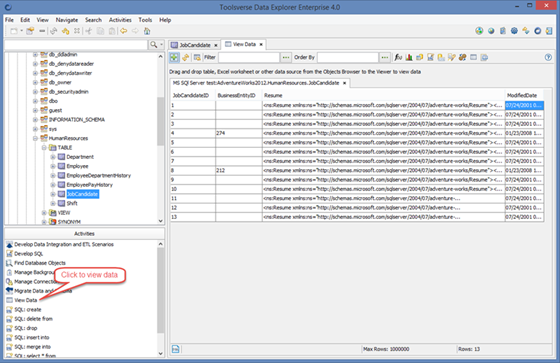Click the Objects Browser search field

point(76,45)
